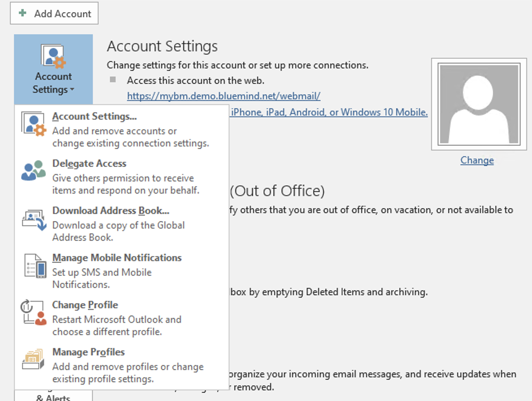Choose the "Account Settings..." menu entry title
532x401 pixels.
(x=94, y=116)
